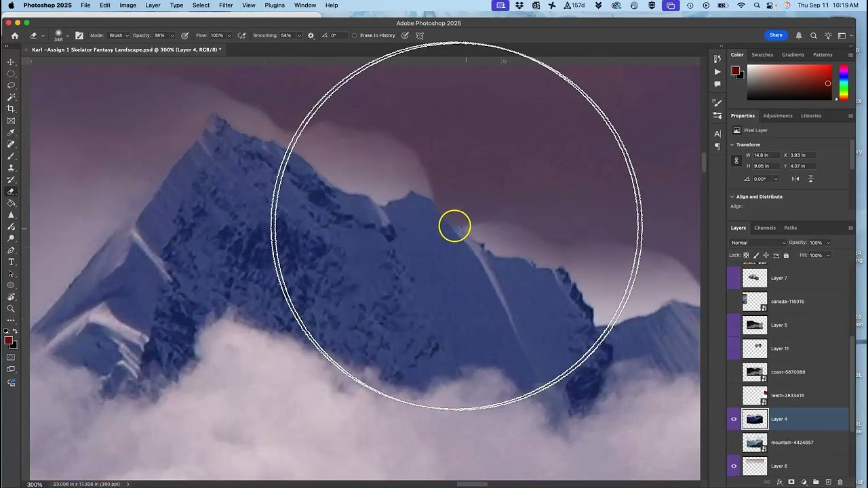Select the Zoom tool

tap(11, 309)
